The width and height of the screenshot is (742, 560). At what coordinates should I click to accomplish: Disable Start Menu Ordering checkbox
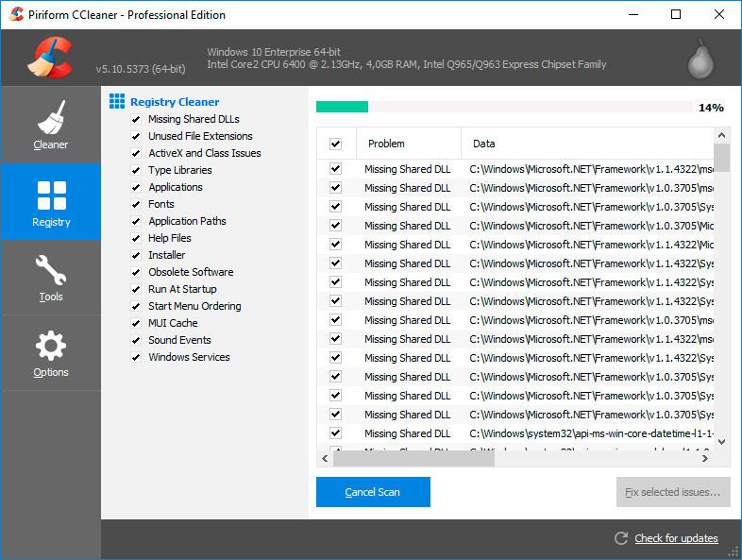[136, 306]
